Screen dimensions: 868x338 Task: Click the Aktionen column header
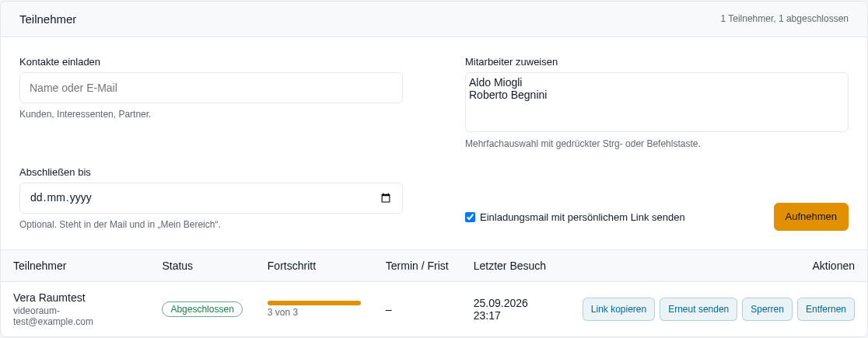(833, 266)
